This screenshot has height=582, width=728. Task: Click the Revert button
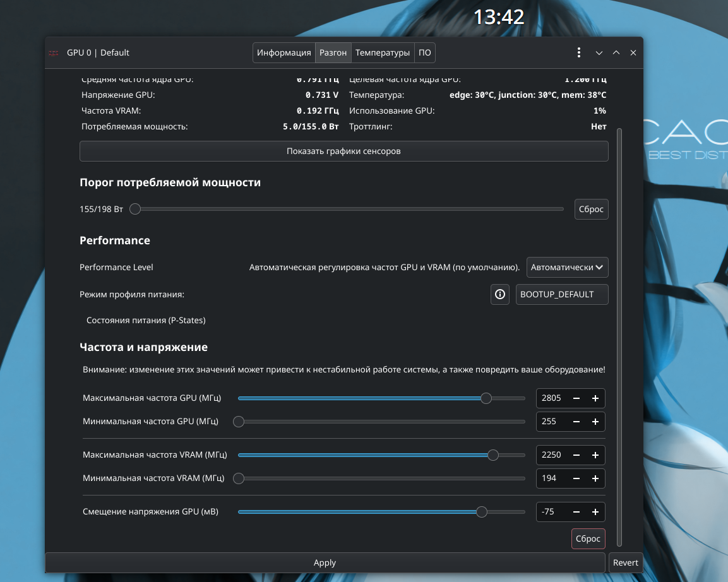coord(625,562)
